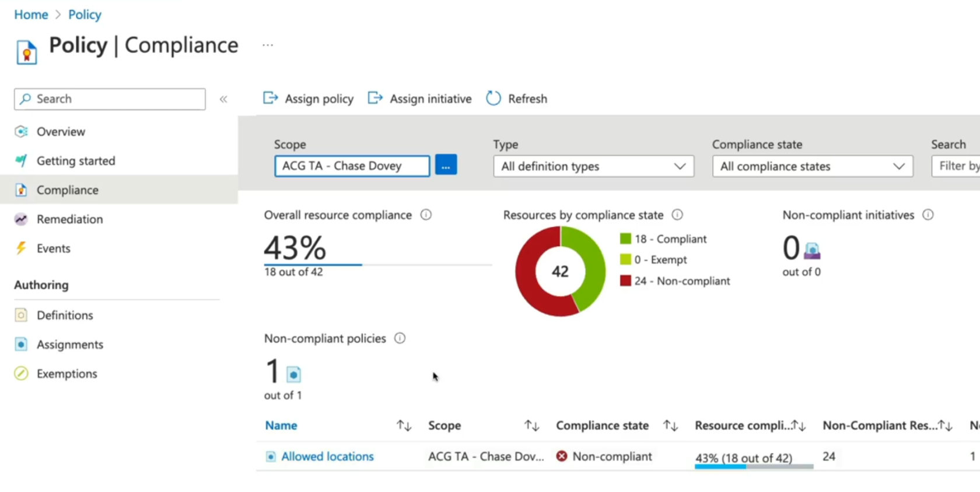980x492 pixels.
Task: Click the Assign initiative button
Action: (420, 99)
